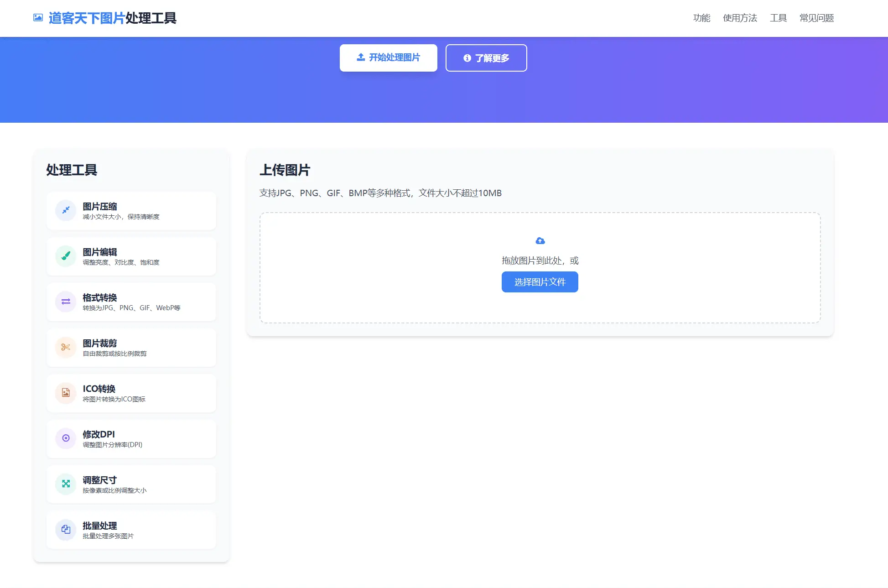Open the 使用方法 menu item

(x=740, y=18)
